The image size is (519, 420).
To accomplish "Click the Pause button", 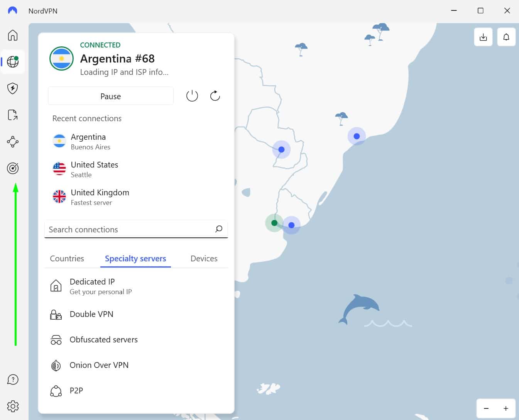I will (x=111, y=96).
